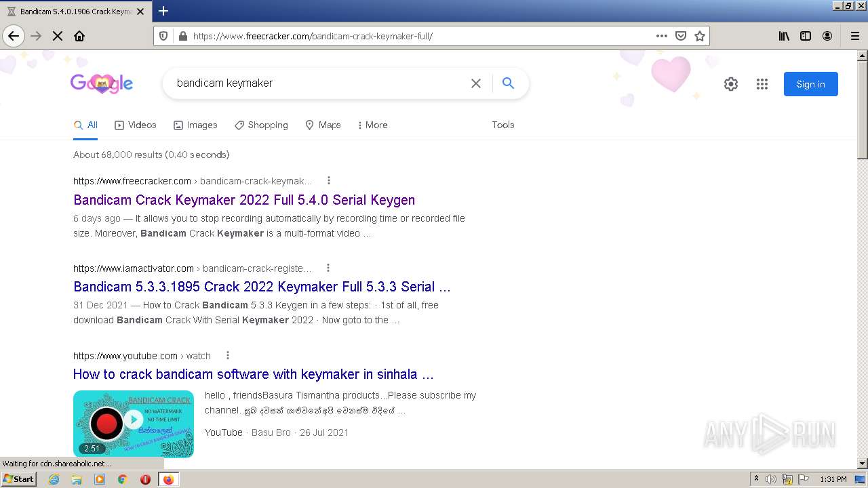Click https://www.youtube.com result URL text
The image size is (868, 488).
tap(125, 356)
